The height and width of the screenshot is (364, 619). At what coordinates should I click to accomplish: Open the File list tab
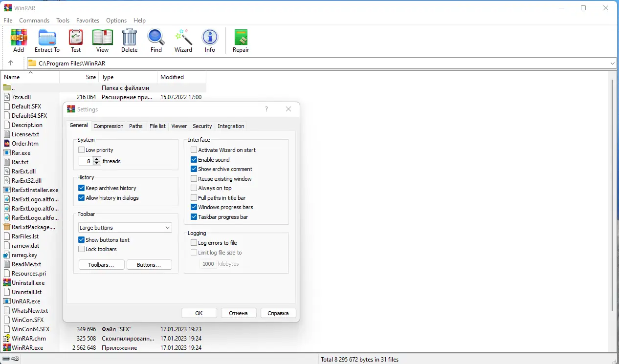point(157,126)
